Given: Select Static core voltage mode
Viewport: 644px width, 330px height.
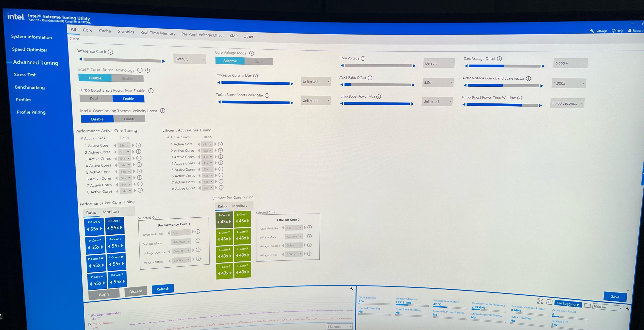Looking at the screenshot, I should pos(259,61).
